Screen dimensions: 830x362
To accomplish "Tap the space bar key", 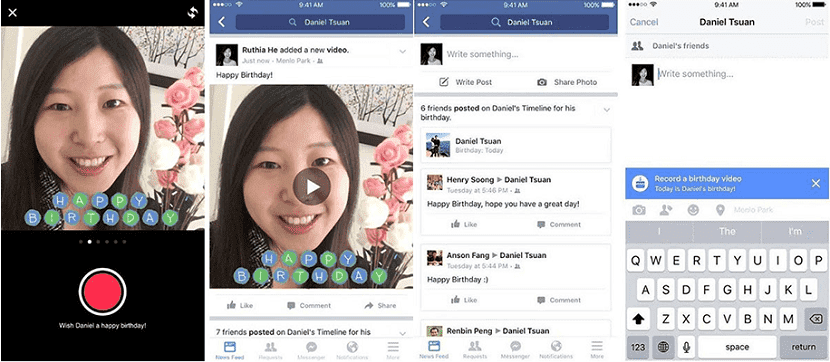I will pyautogui.click(x=737, y=347).
